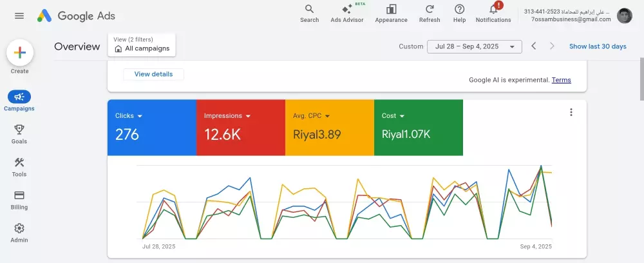Go to previous date range arrow
Image resolution: width=644 pixels, height=263 pixels.
(x=533, y=46)
